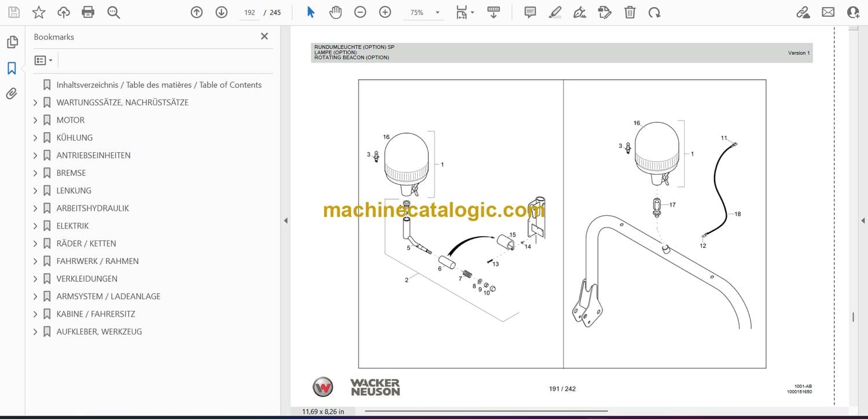Select the hand pan tool
Viewport: 868px width, 419px height.
(335, 12)
